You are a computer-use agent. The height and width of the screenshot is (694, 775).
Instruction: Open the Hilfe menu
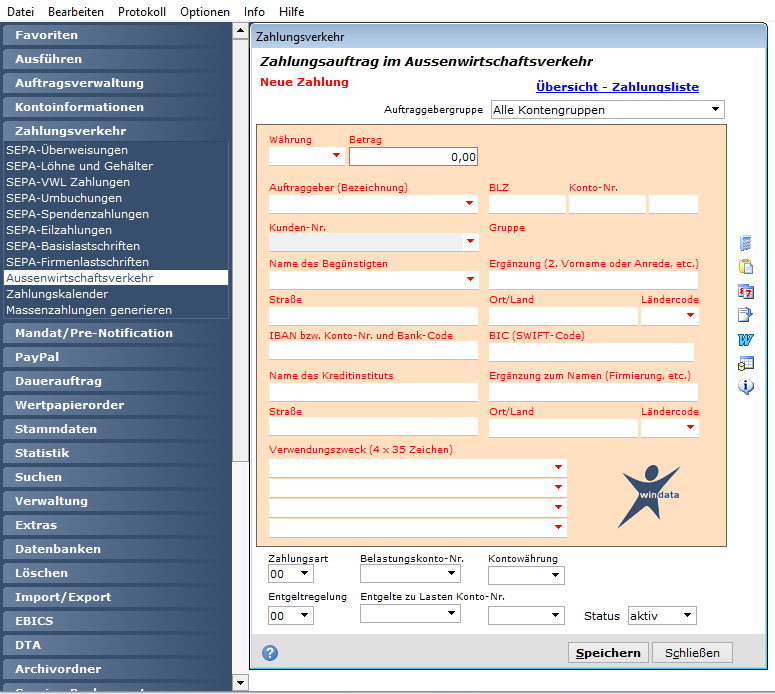tap(292, 11)
